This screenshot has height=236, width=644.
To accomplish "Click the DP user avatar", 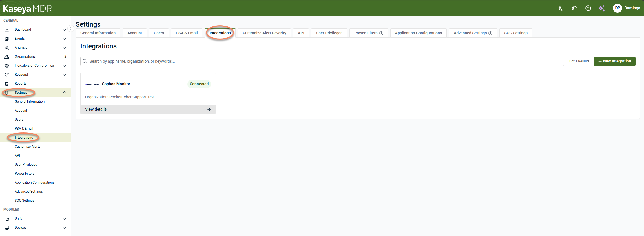I will click(x=617, y=8).
